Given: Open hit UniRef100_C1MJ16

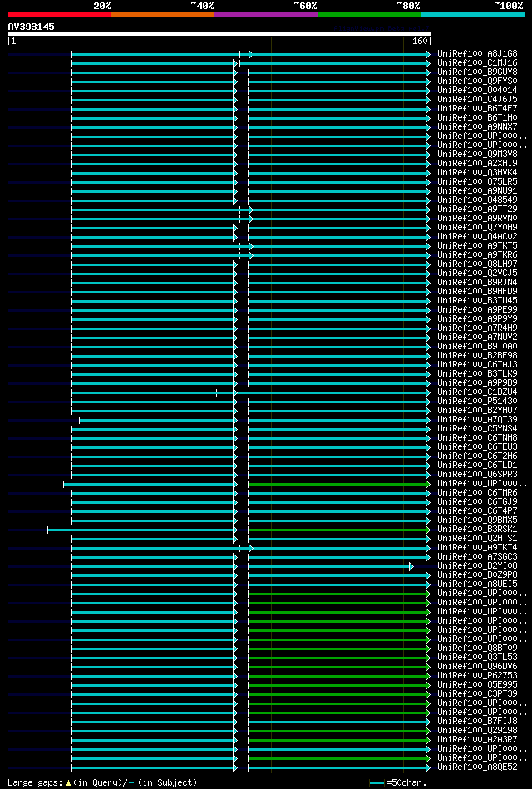Looking at the screenshot, I should click(477, 63).
